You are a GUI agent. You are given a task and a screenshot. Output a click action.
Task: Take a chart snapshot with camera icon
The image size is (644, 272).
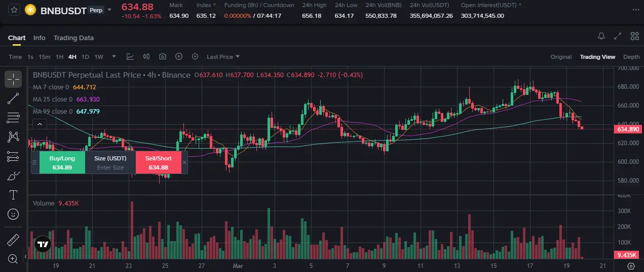[x=163, y=57]
